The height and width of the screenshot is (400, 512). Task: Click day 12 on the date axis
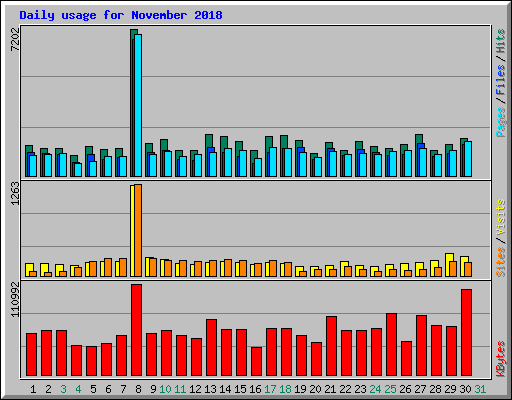[x=195, y=389]
